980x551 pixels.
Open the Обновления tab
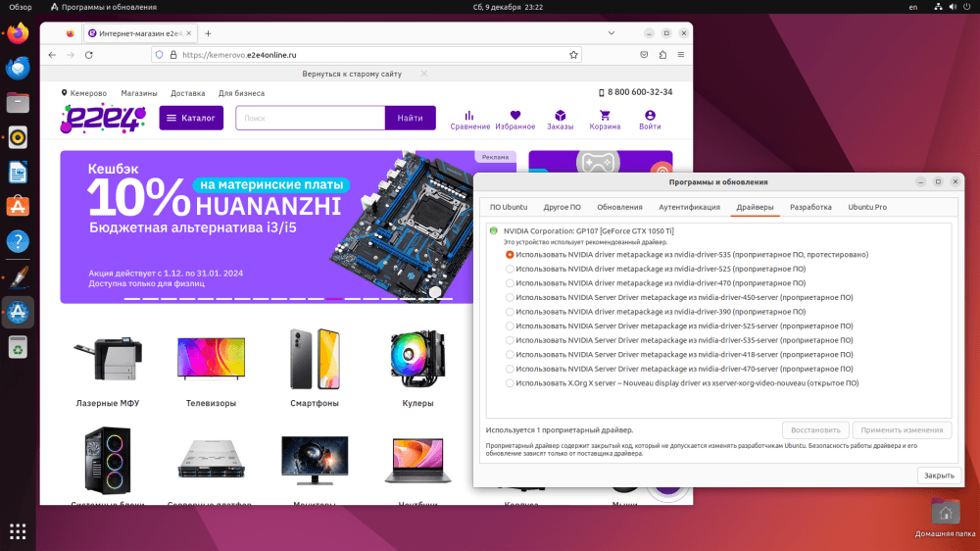(x=619, y=207)
